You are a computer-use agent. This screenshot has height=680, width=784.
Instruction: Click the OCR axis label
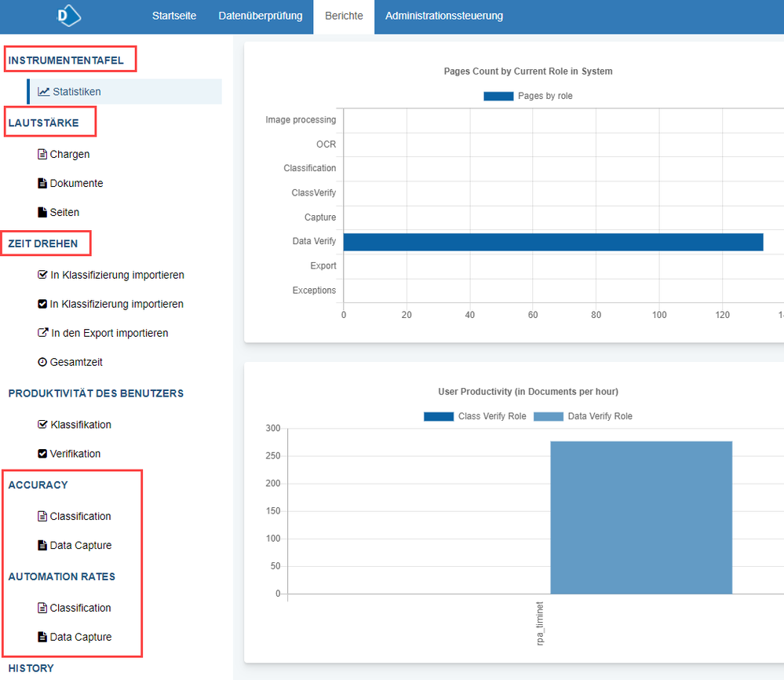click(326, 144)
